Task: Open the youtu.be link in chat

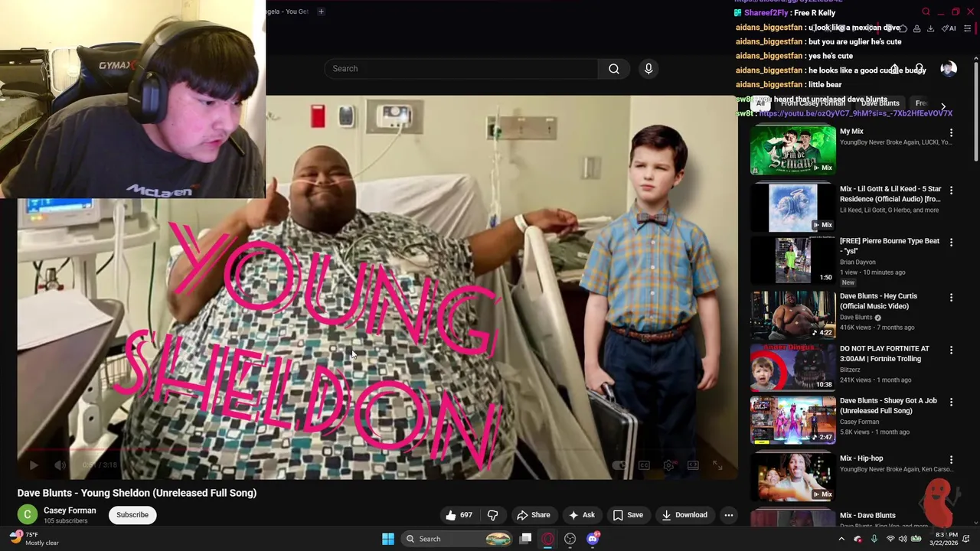Action: pos(855,113)
